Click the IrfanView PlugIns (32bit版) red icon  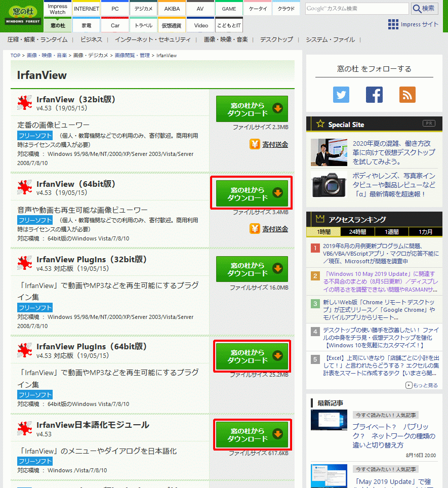25,263
